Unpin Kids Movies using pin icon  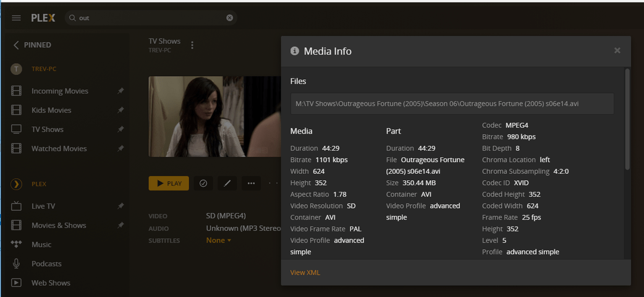(x=121, y=110)
